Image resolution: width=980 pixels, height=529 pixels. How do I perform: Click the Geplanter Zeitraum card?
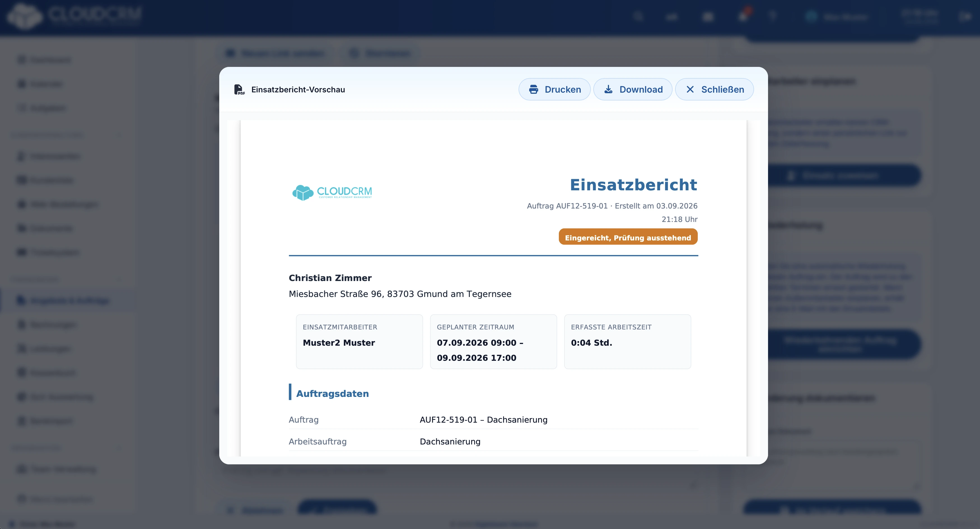[493, 341]
